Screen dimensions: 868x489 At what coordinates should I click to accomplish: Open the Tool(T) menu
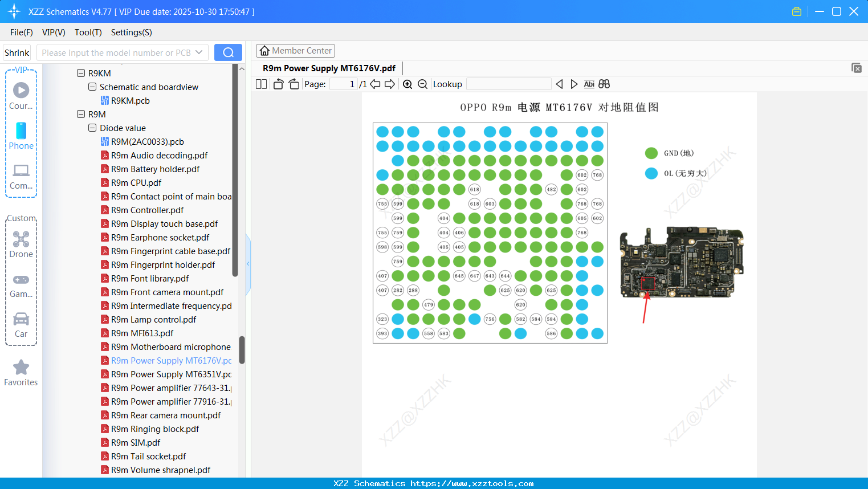tap(88, 32)
